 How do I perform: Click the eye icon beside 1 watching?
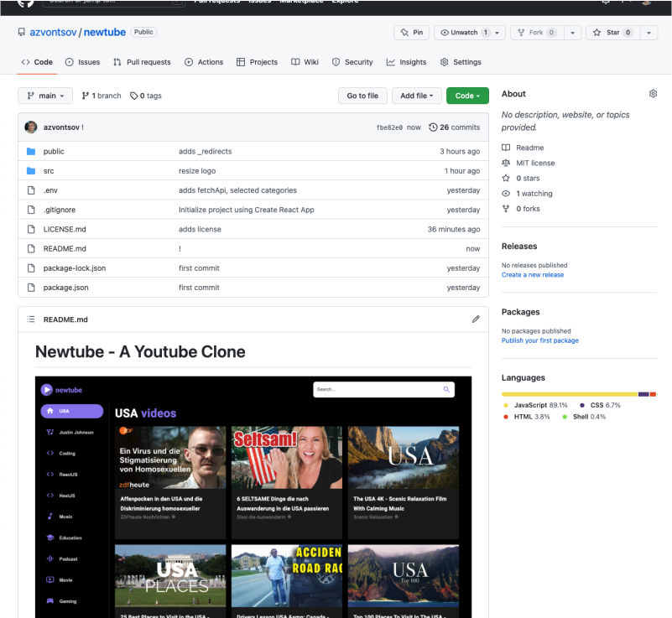click(x=506, y=194)
